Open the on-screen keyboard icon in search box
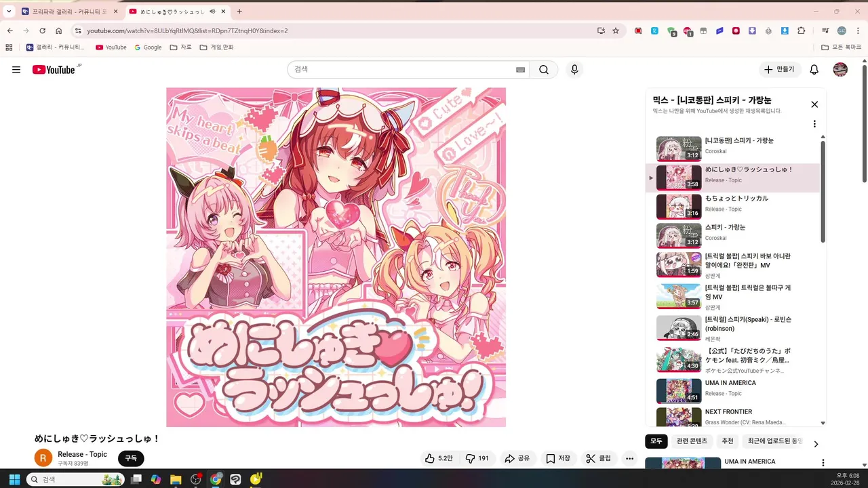This screenshot has width=868, height=488. click(x=520, y=70)
